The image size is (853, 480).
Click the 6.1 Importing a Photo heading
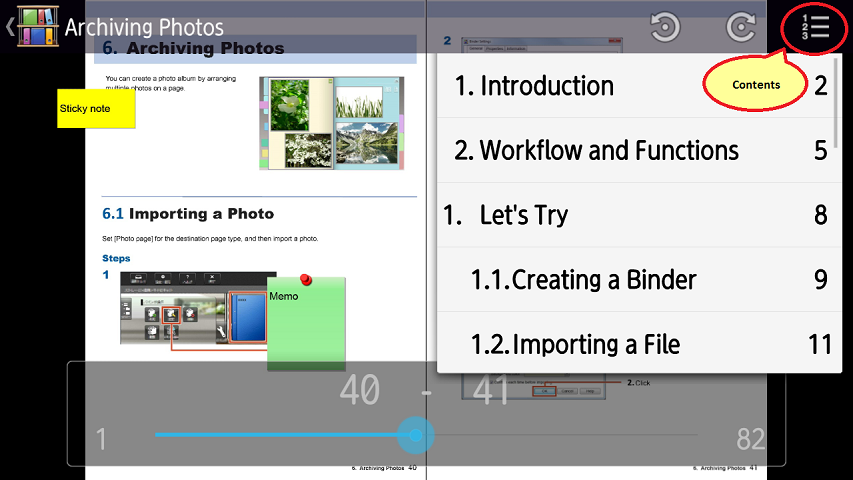point(188,213)
